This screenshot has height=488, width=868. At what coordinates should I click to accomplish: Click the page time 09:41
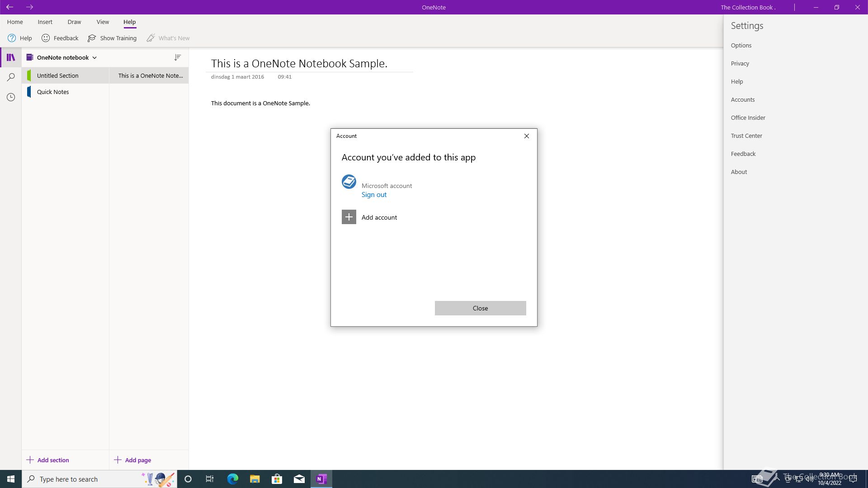(x=285, y=77)
